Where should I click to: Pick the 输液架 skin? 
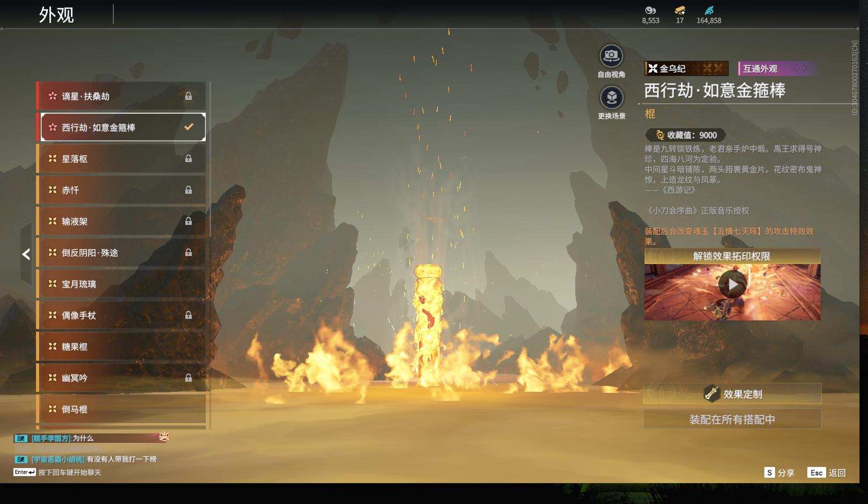click(x=121, y=221)
